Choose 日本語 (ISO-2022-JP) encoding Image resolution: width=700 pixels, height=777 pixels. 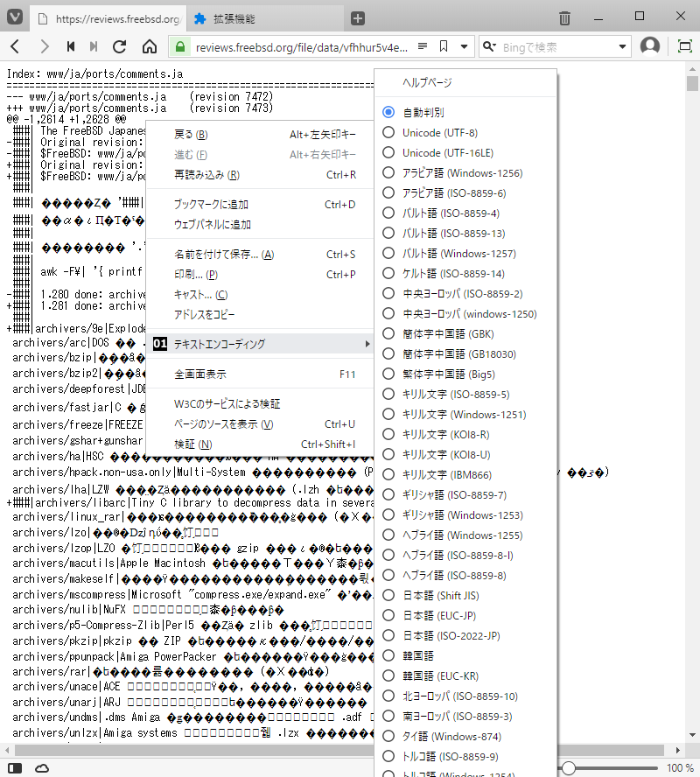click(x=465, y=635)
